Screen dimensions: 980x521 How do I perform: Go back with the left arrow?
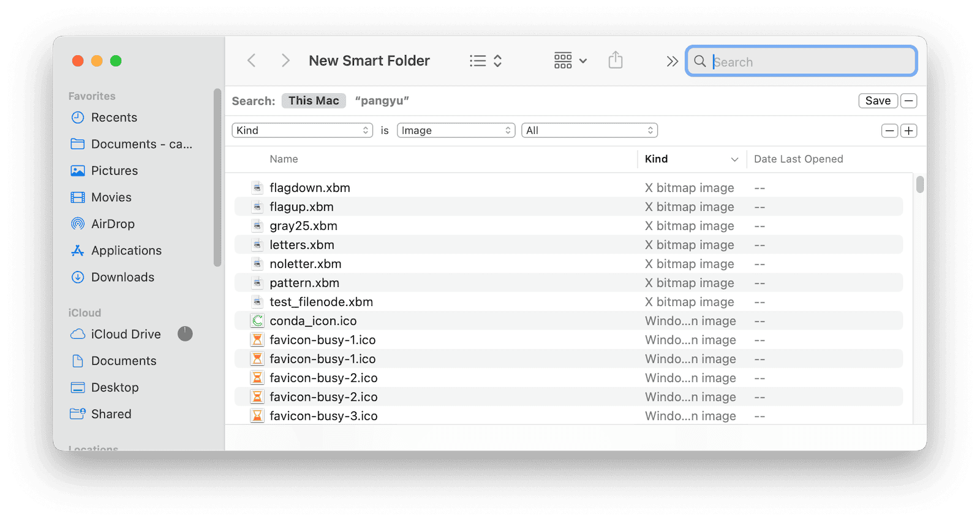pyautogui.click(x=251, y=61)
